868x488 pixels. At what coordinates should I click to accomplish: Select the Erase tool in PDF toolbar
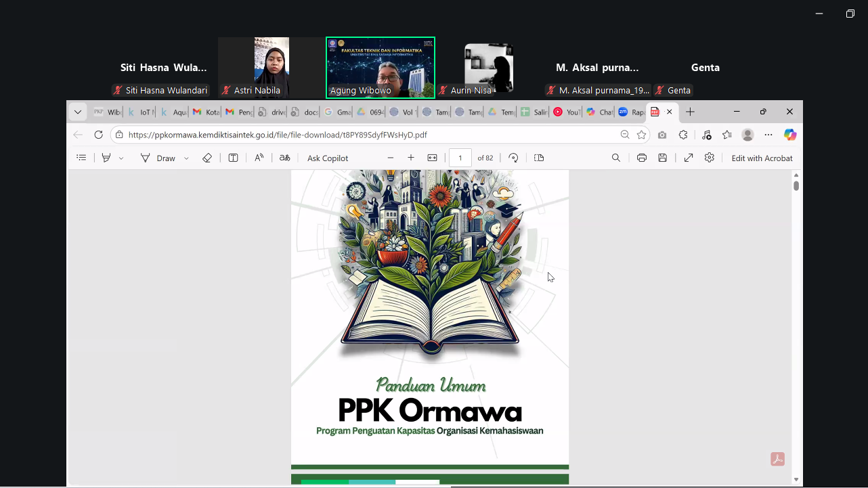pos(207,158)
